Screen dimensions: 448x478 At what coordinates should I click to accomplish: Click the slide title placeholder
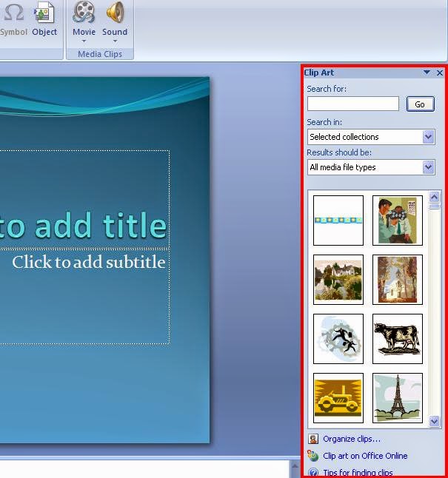pos(84,199)
